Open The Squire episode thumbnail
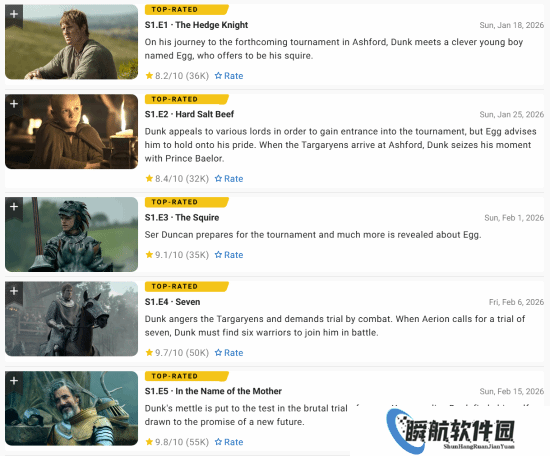The height and width of the screenshot is (456, 550). (x=72, y=234)
